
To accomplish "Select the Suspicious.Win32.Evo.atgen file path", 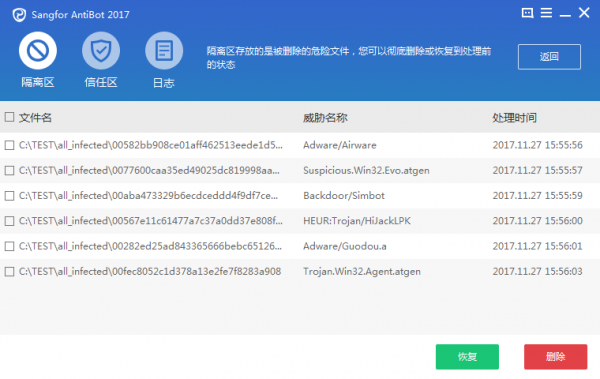I will tap(149, 170).
